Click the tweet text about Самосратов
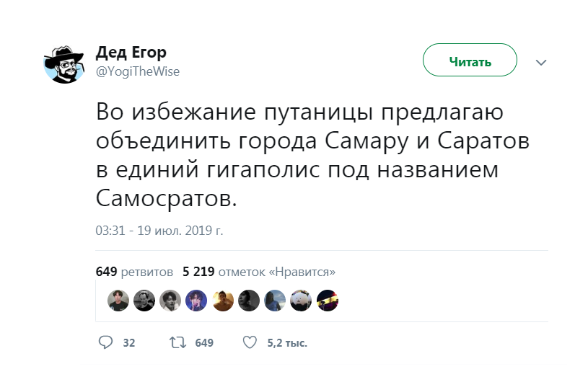Viewport: 588px width, 382px height. [312, 155]
